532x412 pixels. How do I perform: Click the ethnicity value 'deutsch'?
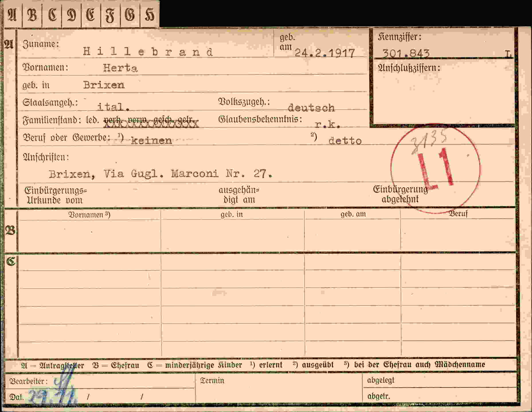point(311,108)
